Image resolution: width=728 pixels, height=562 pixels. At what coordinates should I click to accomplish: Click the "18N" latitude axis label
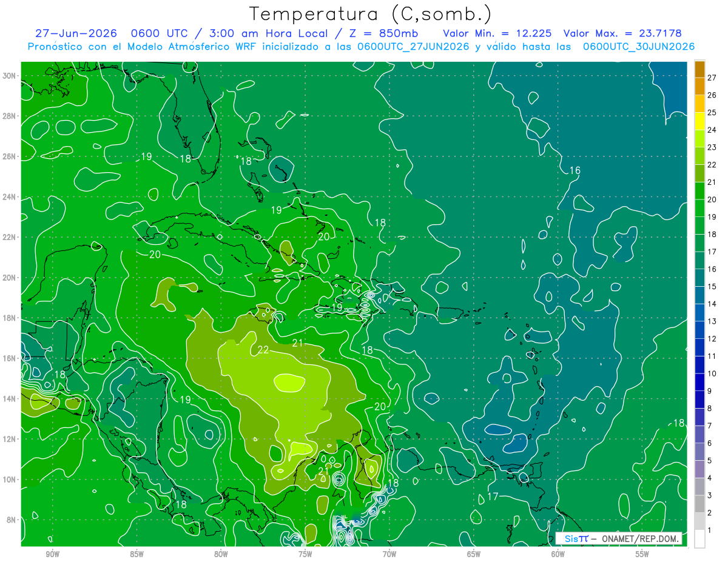coord(9,318)
